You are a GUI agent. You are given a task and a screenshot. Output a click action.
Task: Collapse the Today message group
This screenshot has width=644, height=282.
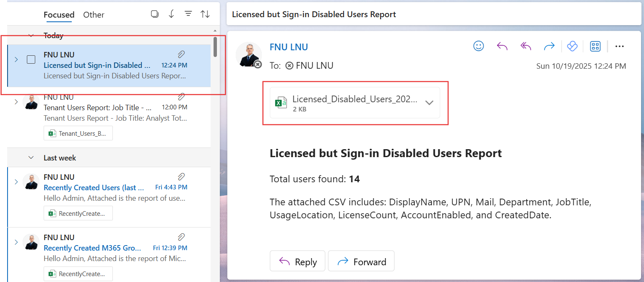(x=31, y=35)
